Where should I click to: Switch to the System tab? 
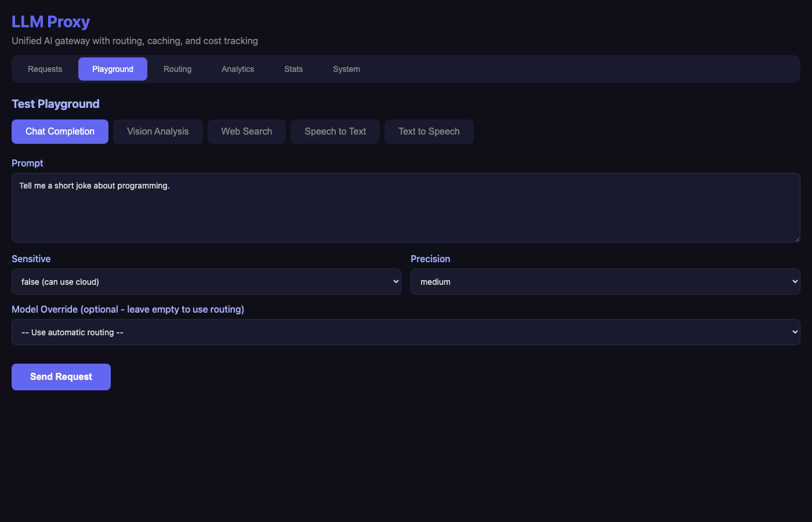346,69
